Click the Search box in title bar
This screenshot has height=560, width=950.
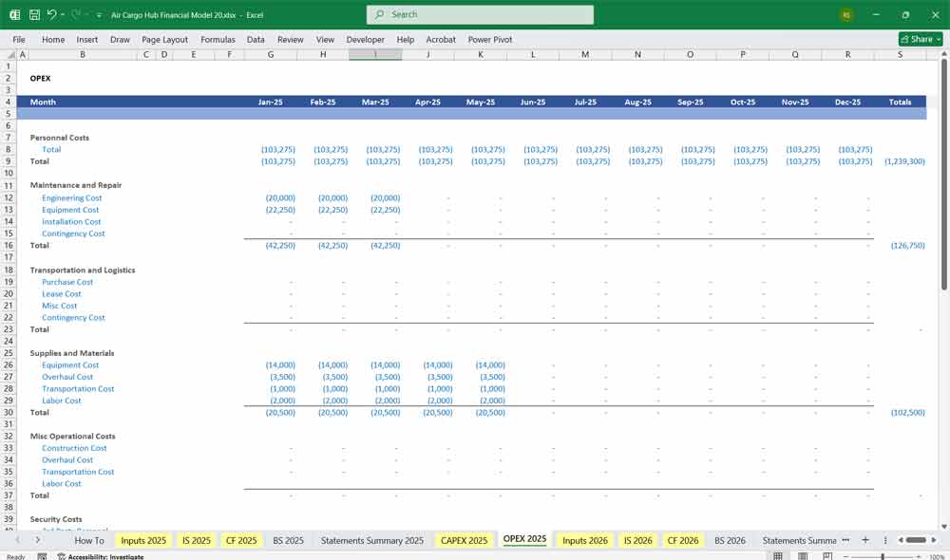pos(480,14)
